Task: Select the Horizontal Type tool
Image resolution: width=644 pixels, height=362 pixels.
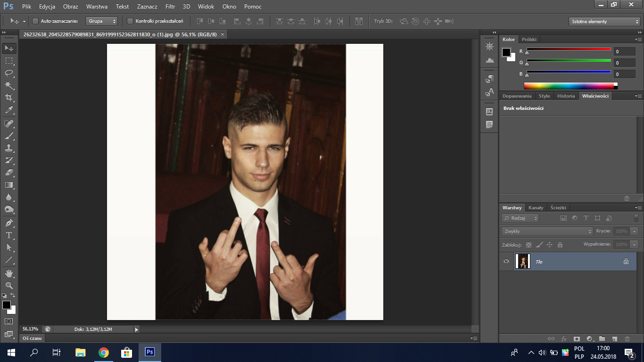Action: click(9, 235)
